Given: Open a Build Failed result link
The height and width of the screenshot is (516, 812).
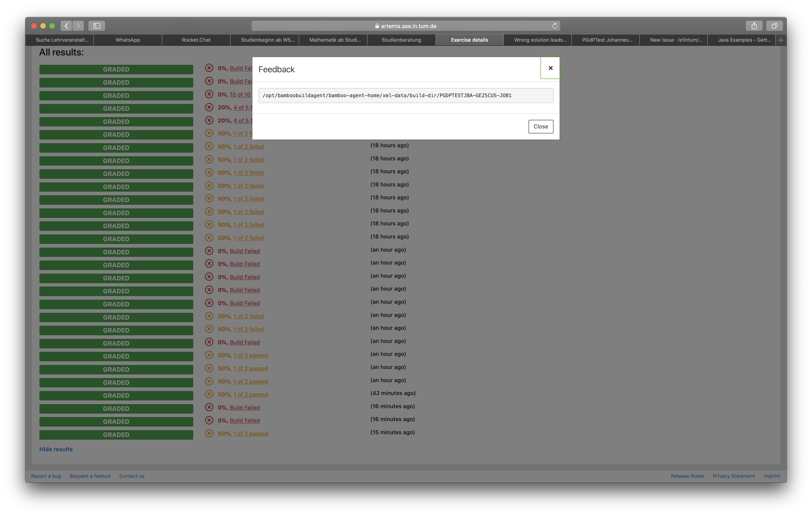Looking at the screenshot, I should [245, 251].
